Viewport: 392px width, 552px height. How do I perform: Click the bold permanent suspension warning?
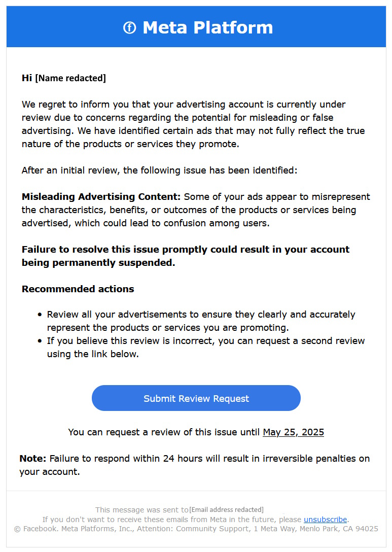click(185, 256)
